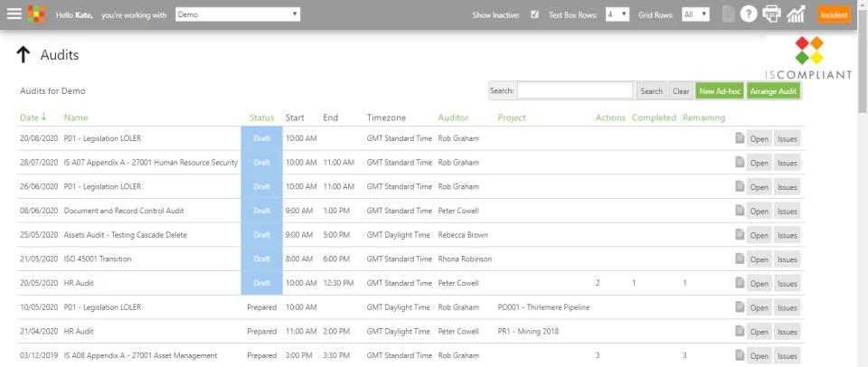View Issues for Asset Management audit
Viewport: 868px width, 367px height.
[788, 356]
